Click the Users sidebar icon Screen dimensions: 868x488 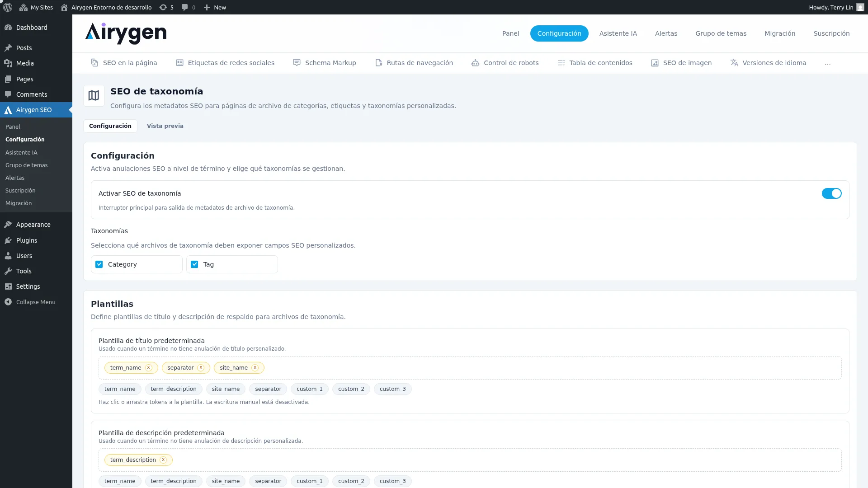click(x=8, y=256)
